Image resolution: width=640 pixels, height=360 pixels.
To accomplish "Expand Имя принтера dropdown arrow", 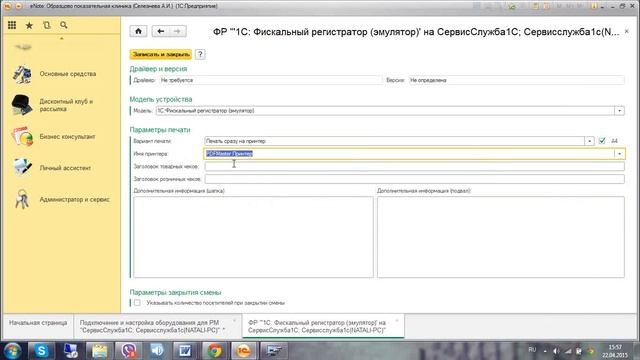I will coord(619,154).
